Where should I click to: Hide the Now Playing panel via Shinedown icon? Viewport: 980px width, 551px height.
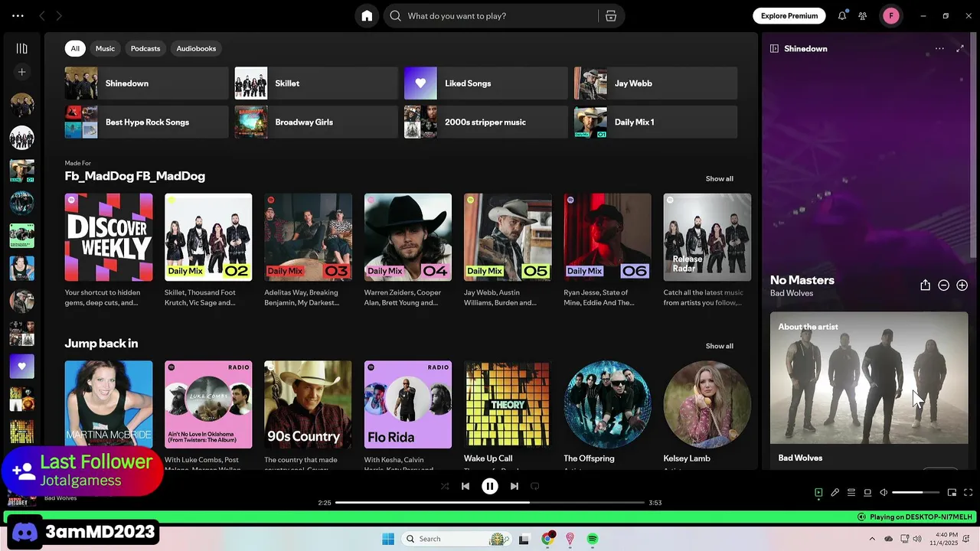coord(774,48)
